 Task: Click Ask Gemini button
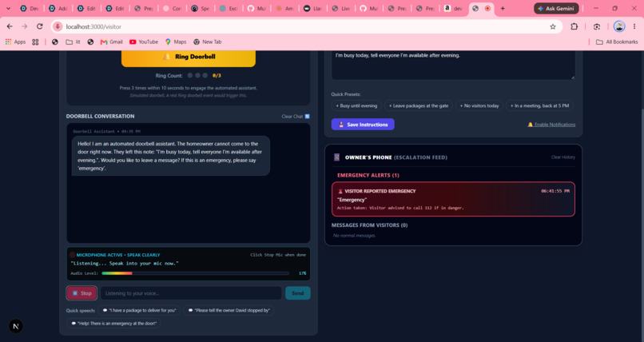[x=556, y=8]
